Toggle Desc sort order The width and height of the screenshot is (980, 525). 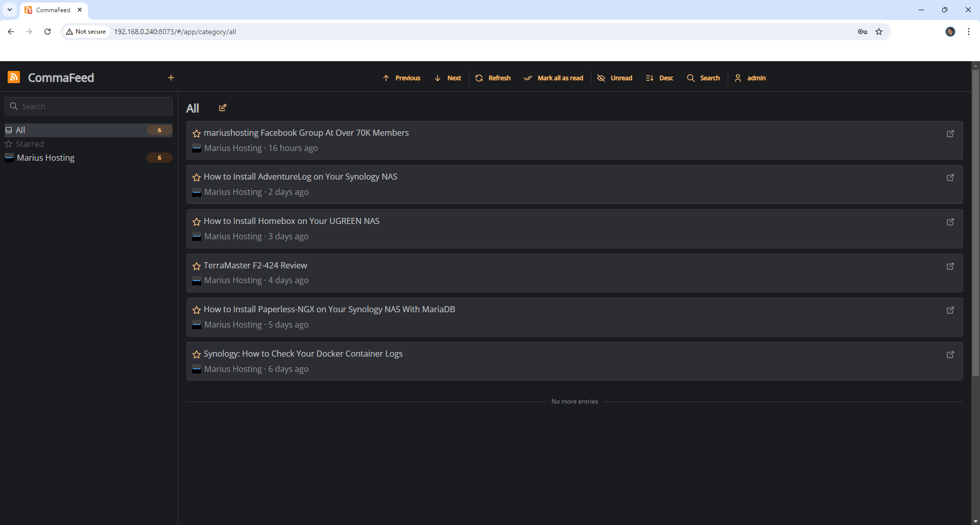point(659,78)
